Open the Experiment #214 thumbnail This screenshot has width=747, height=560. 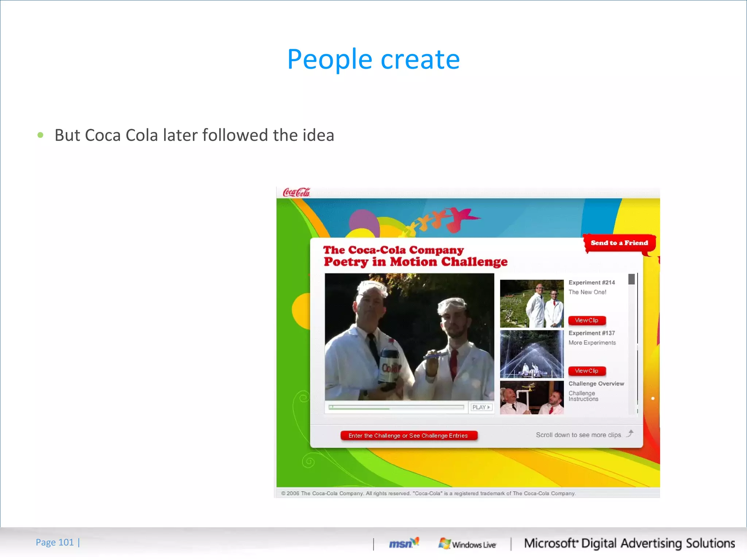click(x=532, y=303)
